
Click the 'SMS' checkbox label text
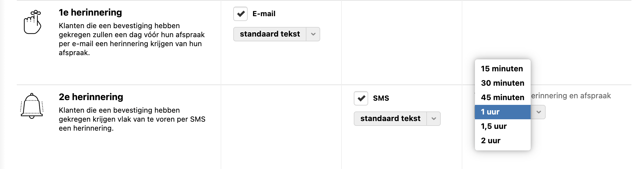tap(381, 98)
